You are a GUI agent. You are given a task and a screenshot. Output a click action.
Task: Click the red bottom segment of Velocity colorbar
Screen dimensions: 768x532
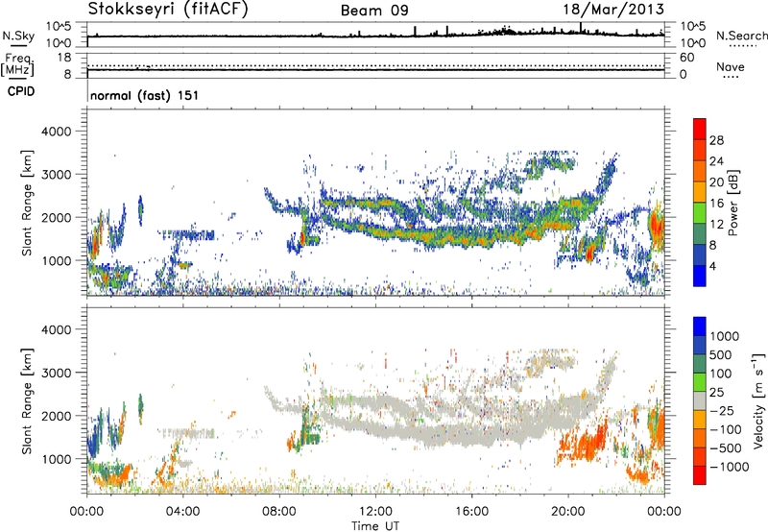pyautogui.click(x=700, y=475)
